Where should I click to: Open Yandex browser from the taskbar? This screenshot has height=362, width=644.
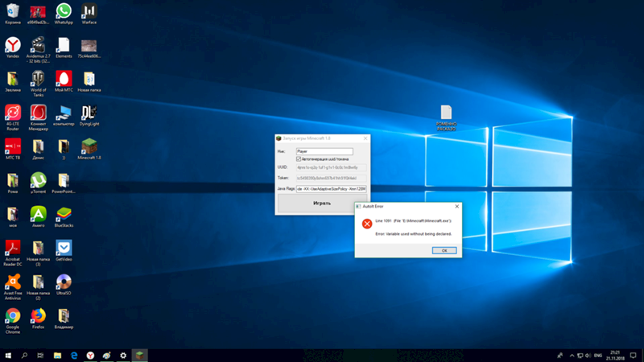tap(90, 356)
